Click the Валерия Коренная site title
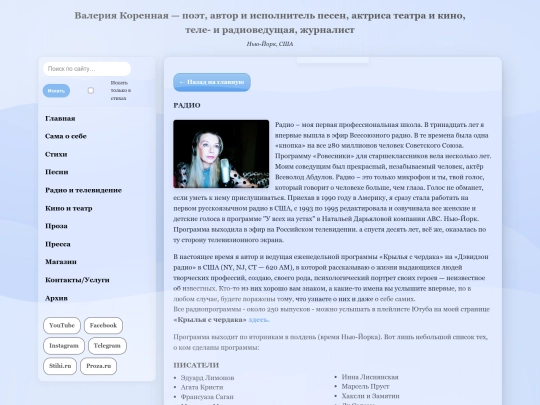Image resolution: width=540 pixels, height=405 pixels. pyautogui.click(x=270, y=23)
